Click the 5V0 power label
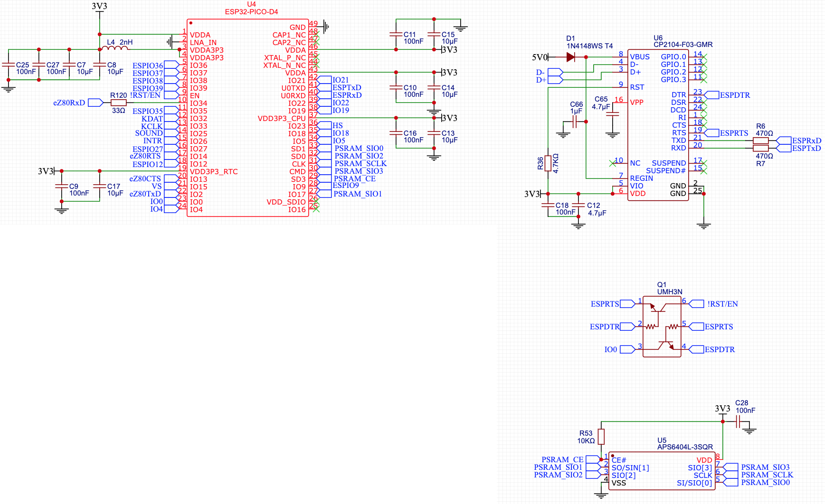Screen dimensions: 825x504 540,57
